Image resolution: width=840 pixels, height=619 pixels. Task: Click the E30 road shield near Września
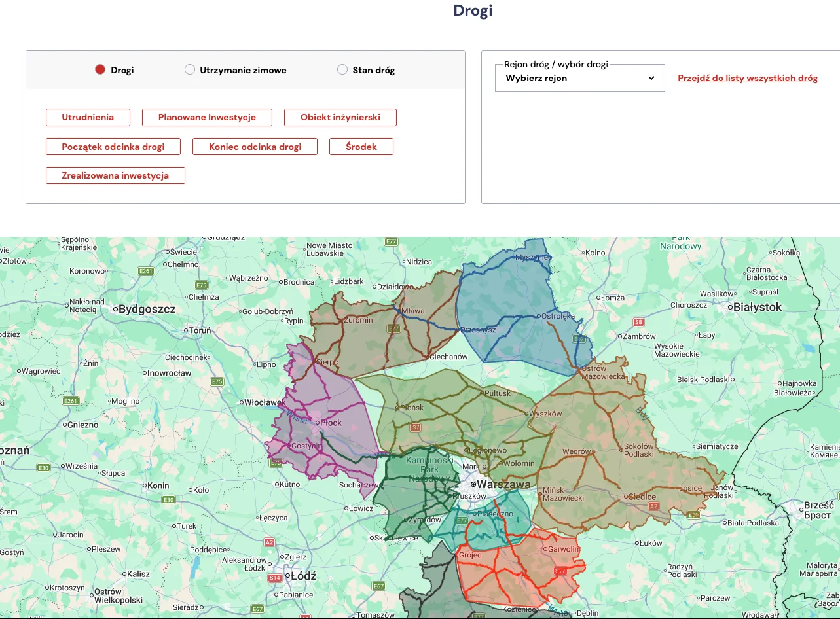click(x=44, y=467)
